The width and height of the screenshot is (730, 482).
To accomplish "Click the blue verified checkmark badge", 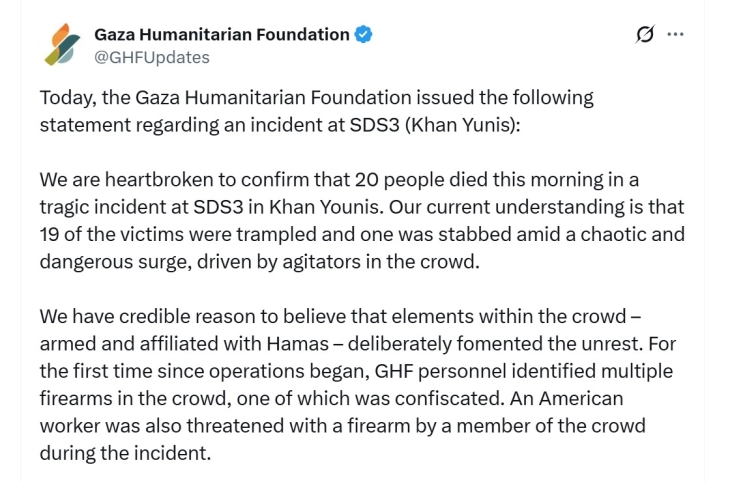I will click(x=364, y=35).
